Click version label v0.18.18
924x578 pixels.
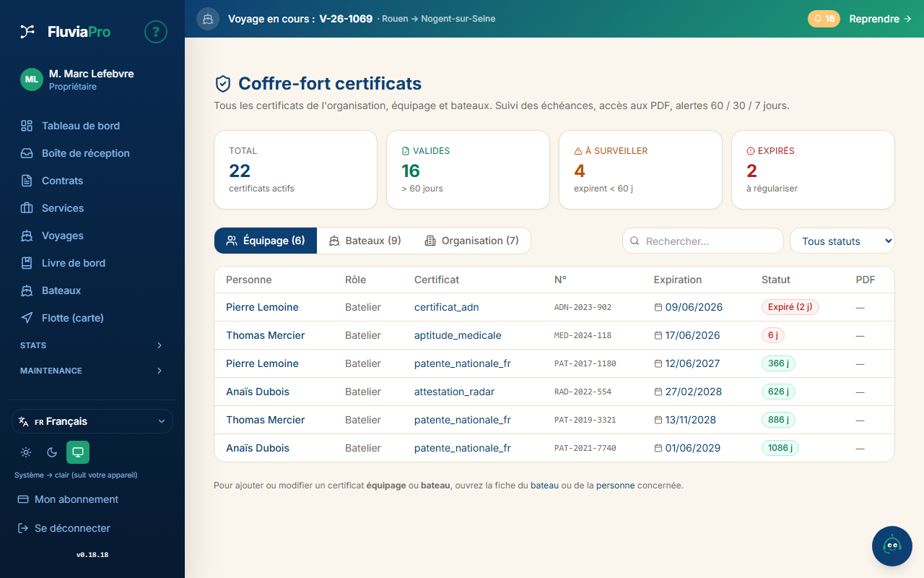tap(92, 555)
